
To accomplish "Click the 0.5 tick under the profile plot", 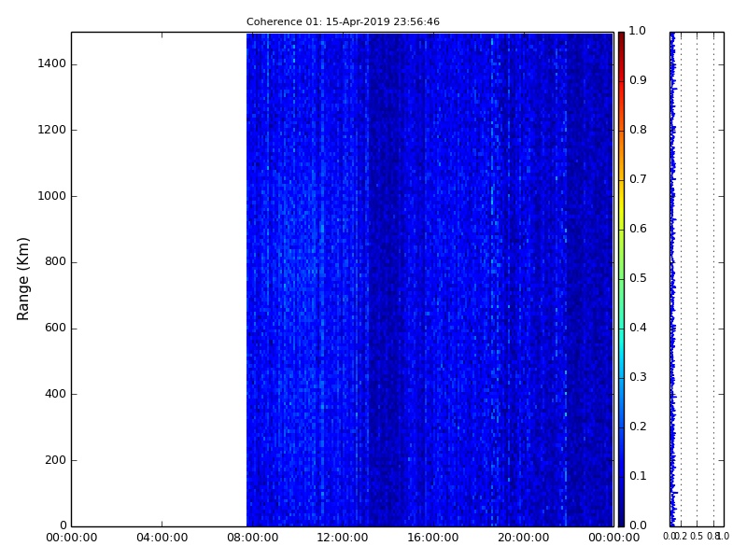I will click(697, 537).
